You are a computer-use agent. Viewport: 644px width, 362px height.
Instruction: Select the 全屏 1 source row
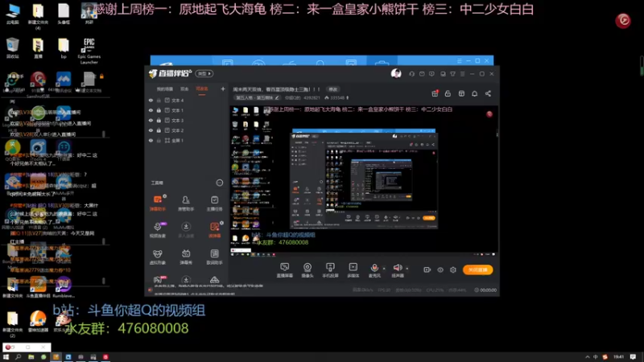(187, 140)
